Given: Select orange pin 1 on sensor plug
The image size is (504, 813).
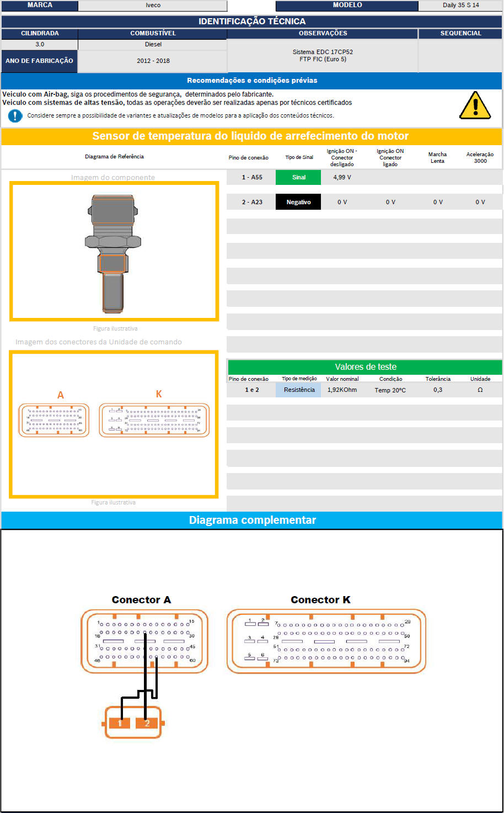Looking at the screenshot, I should click(x=120, y=723).
